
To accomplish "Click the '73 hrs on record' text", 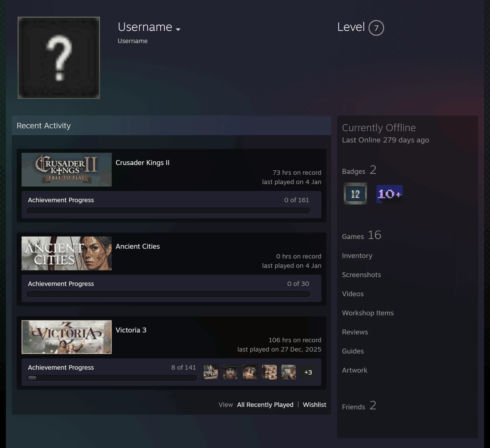I will coord(297,173).
